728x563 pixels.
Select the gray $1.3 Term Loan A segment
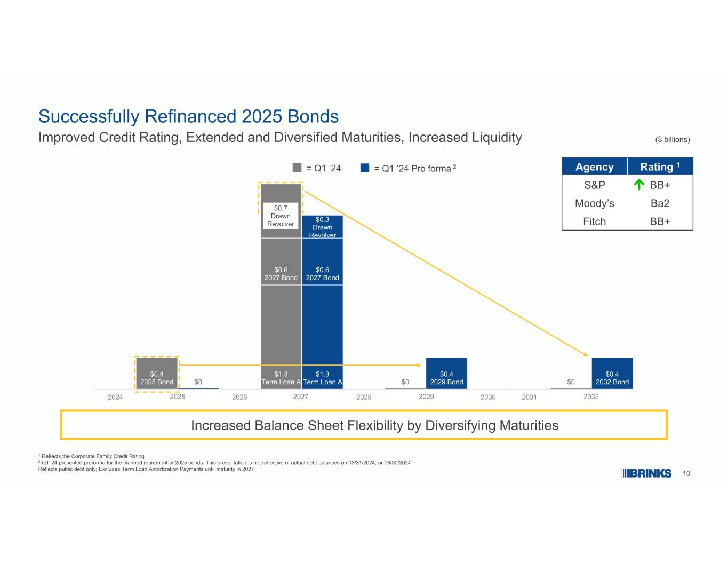pos(281,337)
